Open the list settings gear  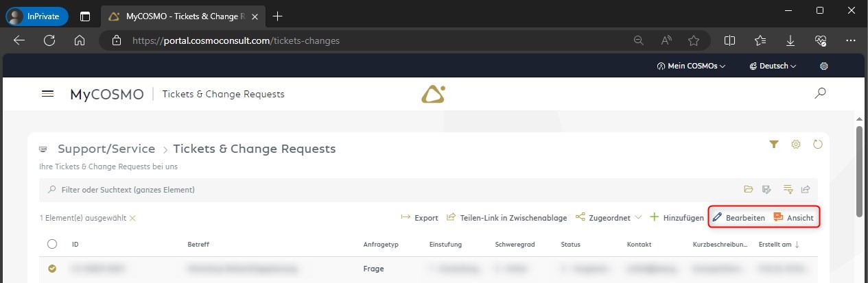tap(796, 145)
